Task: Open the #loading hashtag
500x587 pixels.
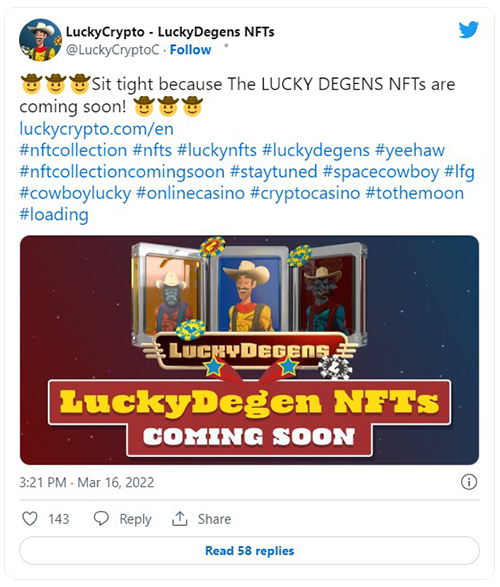Action: (54, 215)
